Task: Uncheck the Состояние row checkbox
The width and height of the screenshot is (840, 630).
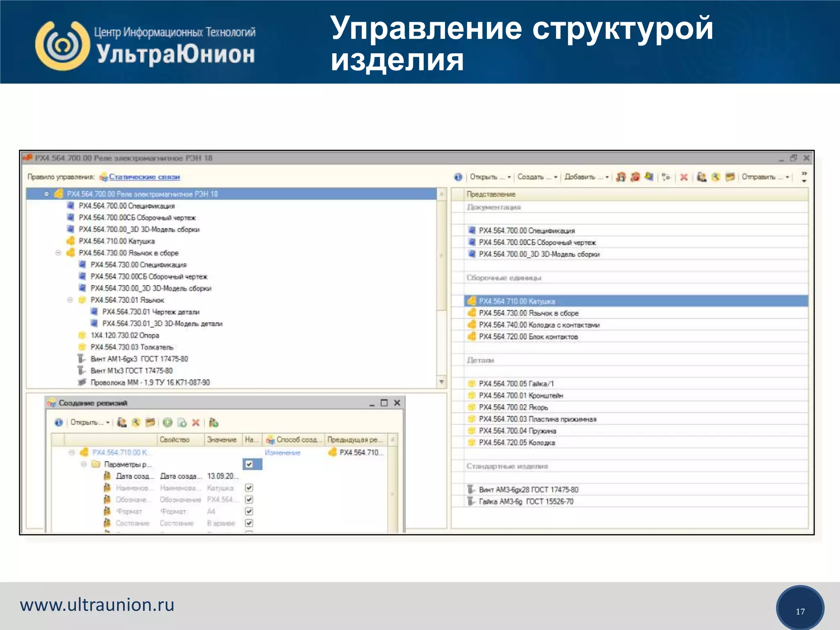Action: (x=249, y=523)
